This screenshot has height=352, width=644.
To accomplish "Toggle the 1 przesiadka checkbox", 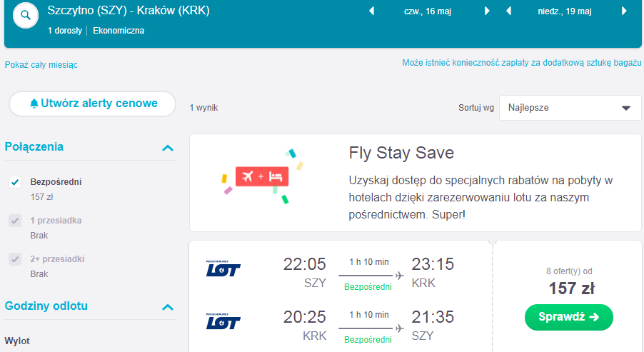I will point(15,221).
